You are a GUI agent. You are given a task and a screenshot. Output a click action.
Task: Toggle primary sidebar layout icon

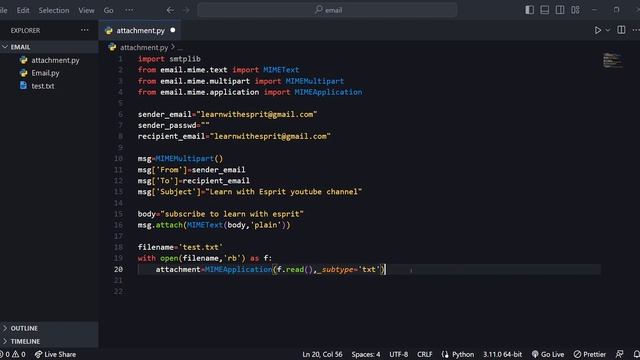[x=529, y=10]
